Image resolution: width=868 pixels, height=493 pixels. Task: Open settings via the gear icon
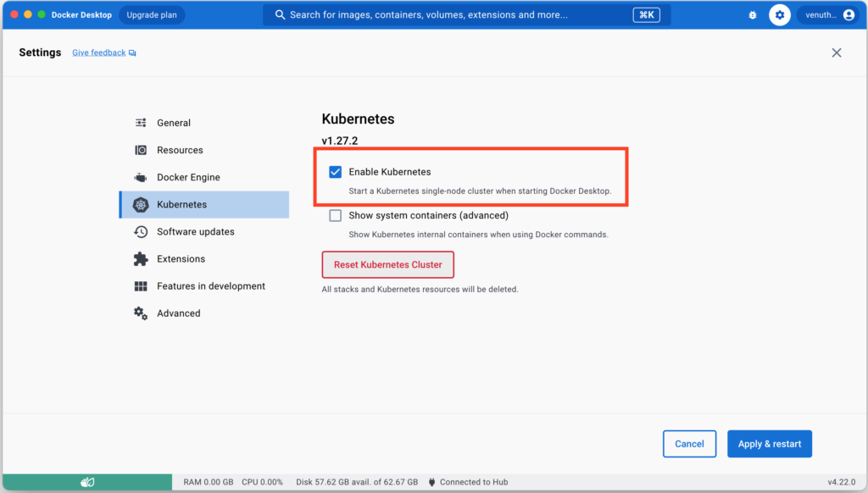pyautogui.click(x=780, y=15)
